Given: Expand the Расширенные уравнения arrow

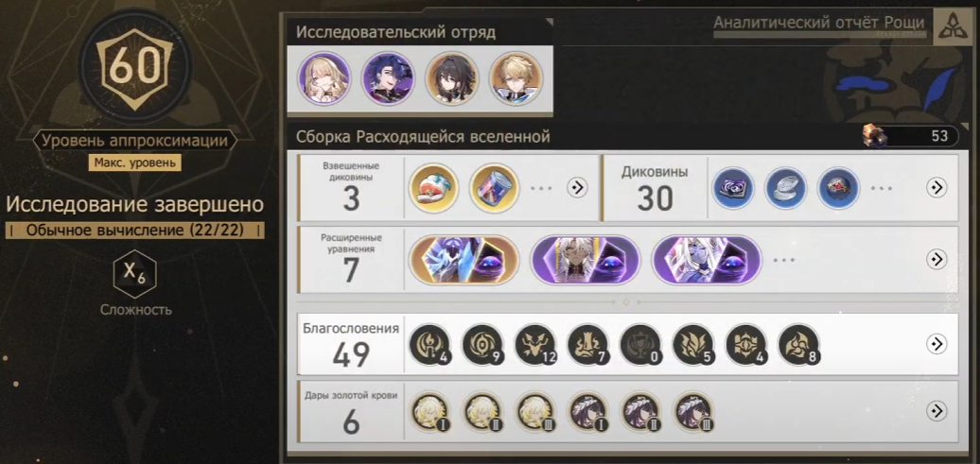Looking at the screenshot, I should click(x=936, y=259).
